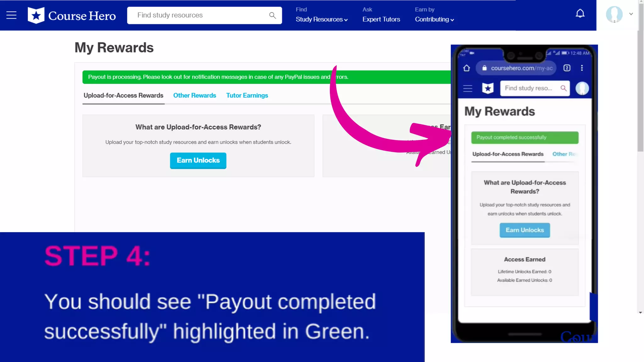Click the Course Hero star logo

(36, 15)
